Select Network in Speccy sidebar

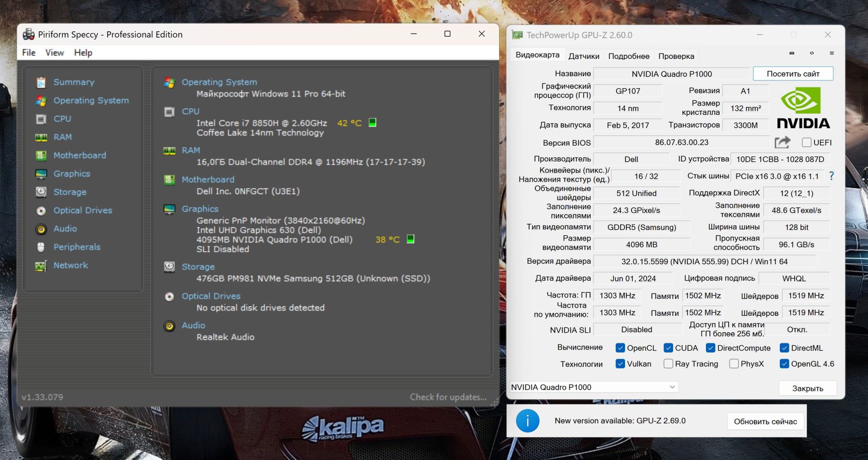tap(71, 265)
